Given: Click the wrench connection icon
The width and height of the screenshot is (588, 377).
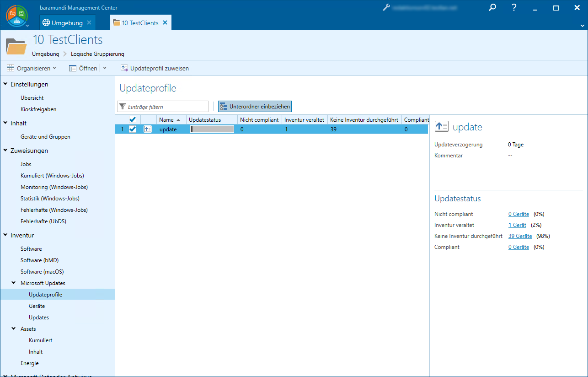Looking at the screenshot, I should tap(386, 8).
